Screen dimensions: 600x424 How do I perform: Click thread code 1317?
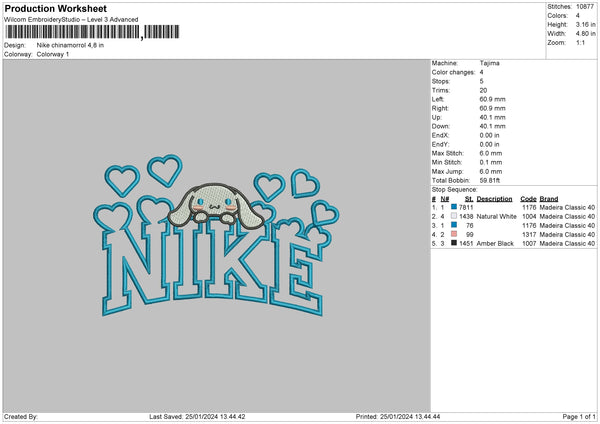pos(529,235)
